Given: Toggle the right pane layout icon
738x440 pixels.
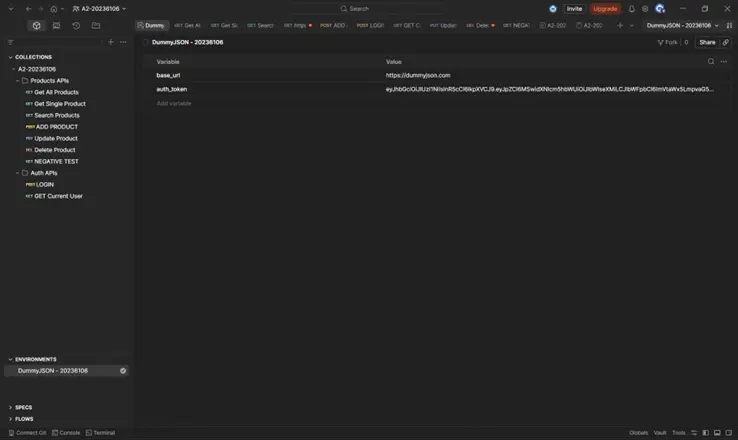Looking at the screenshot, I should [x=729, y=432].
